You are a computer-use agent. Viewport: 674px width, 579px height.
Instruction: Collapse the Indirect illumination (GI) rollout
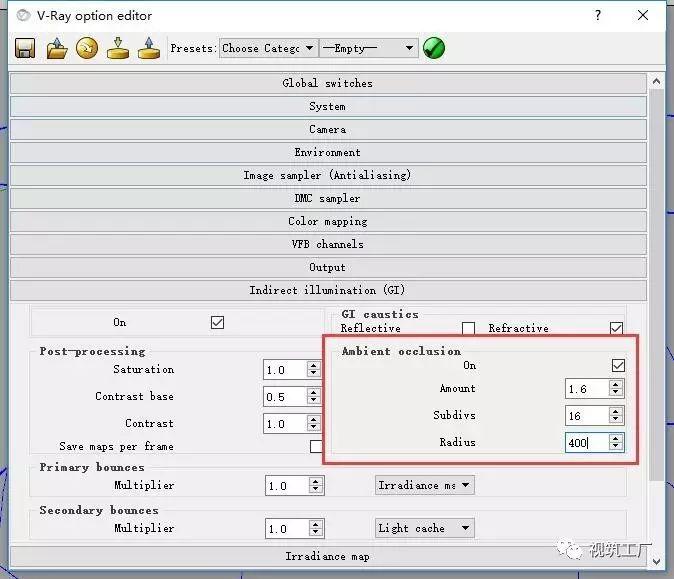pos(328,290)
